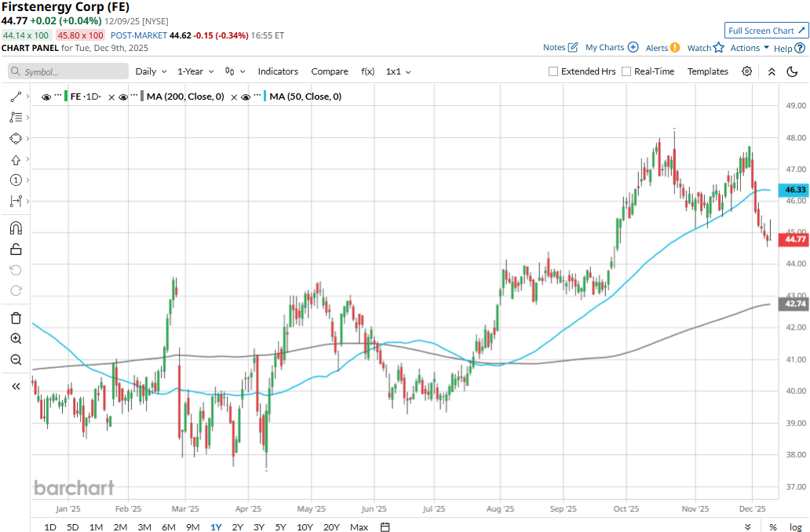Select the 6M time range tab
The height and width of the screenshot is (532, 810).
[168, 527]
